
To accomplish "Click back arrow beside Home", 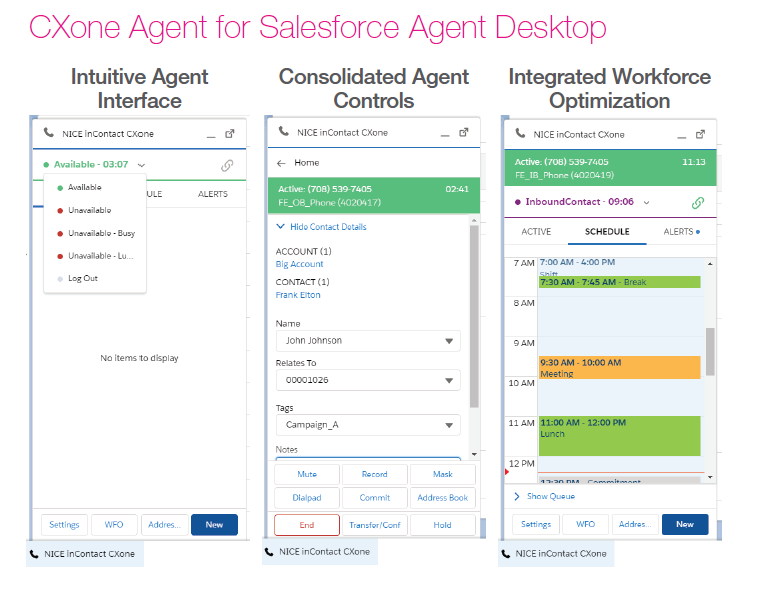I will pos(281,163).
